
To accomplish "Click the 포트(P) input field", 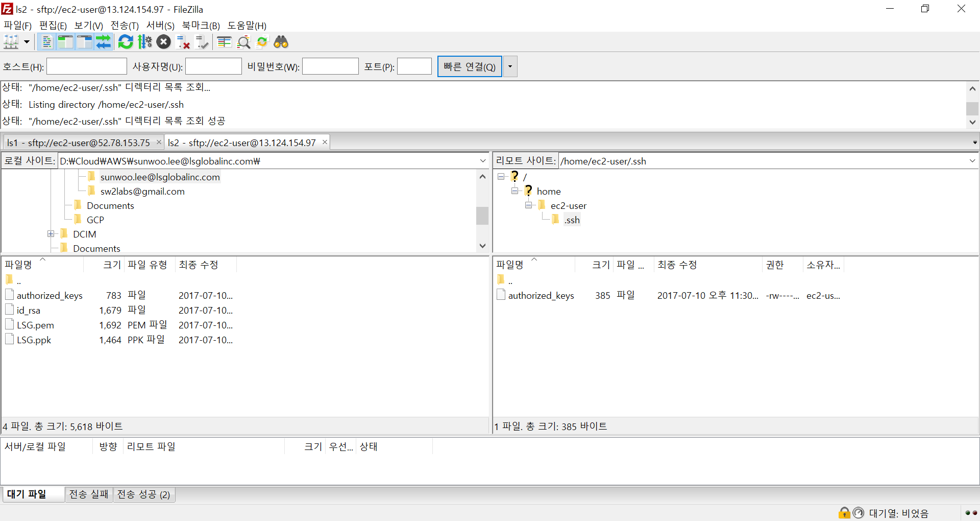I will click(x=414, y=66).
